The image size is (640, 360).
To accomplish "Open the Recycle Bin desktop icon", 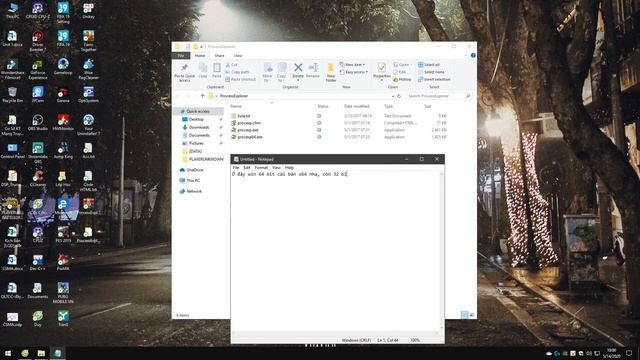I will (12, 95).
